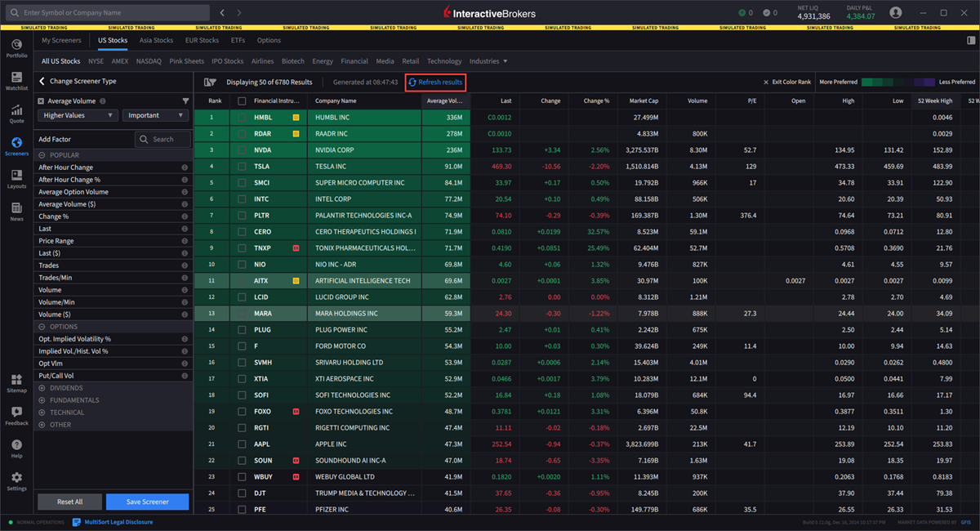Tick the checkbox for SOFI row
This screenshot has height=531, width=980.
(242, 395)
